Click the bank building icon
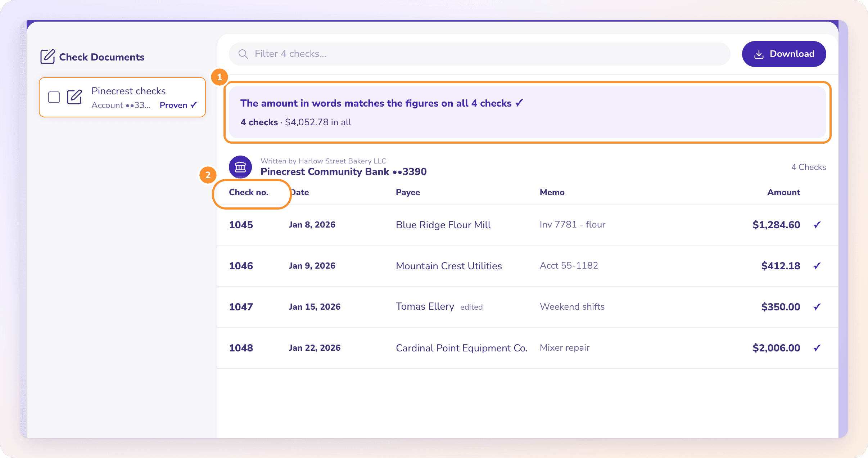Viewport: 868px width, 458px height. [240, 167]
